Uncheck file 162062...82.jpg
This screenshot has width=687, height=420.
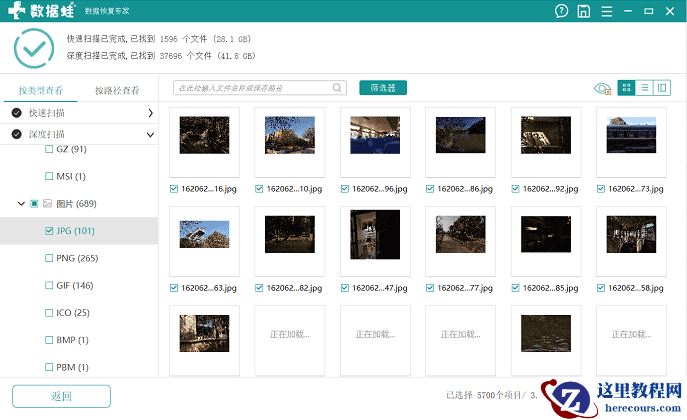coord(259,288)
